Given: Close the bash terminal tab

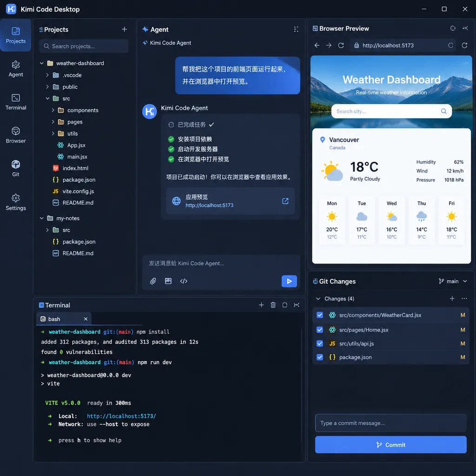Looking at the screenshot, I should [x=86, y=319].
